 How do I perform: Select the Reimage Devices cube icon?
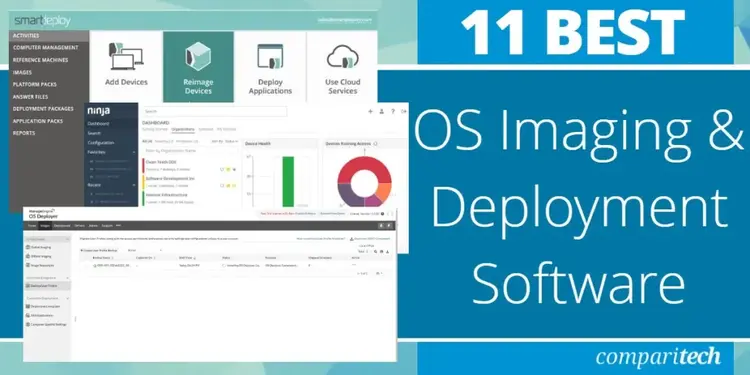[x=198, y=56]
